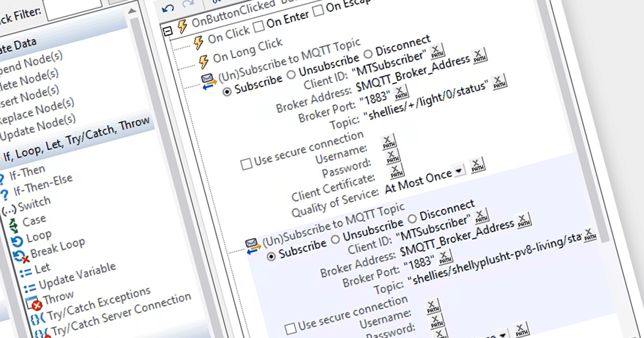Screen dimensions: 644x338
Task: Click the Undo arrow icon
Action: [167, 9]
